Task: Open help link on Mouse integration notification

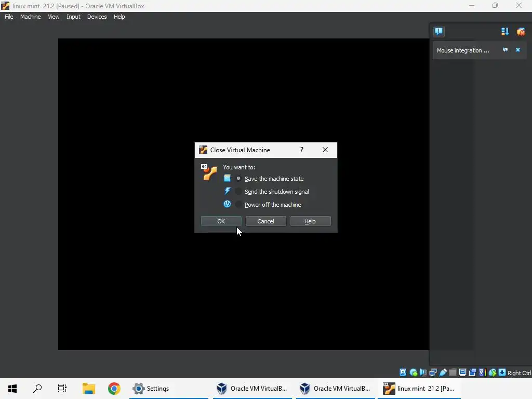Action: pos(505,50)
